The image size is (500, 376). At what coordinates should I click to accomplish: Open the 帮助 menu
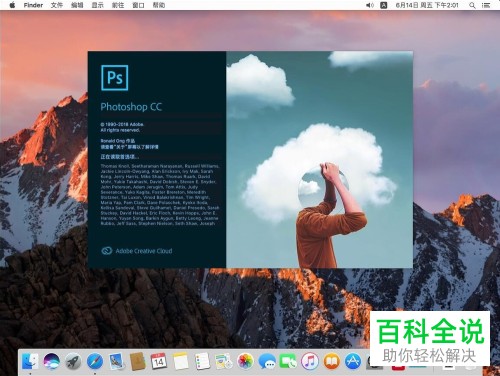(159, 5)
